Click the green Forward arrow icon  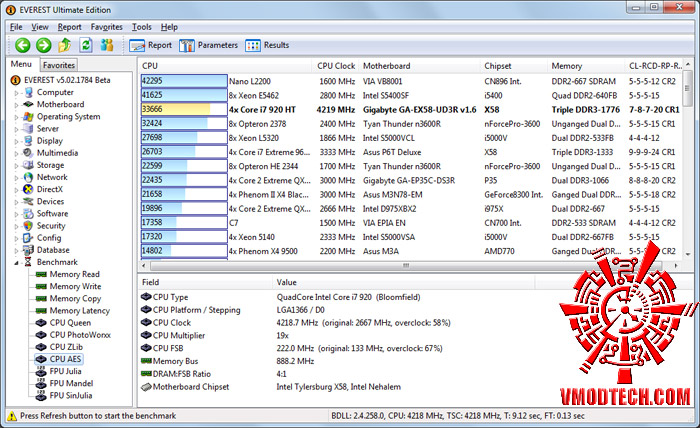pos(43,45)
